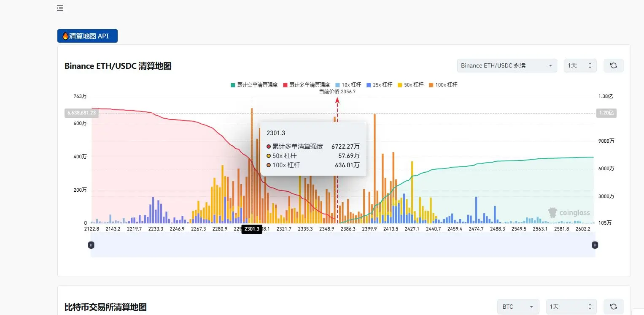The image size is (644, 315).
Task: Click the 2602.2 x-axis price label
Action: point(583,229)
